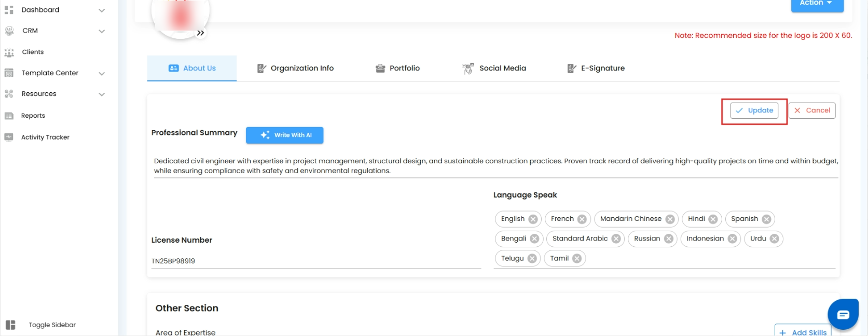Open the Action dropdown button
Screen dimensions: 868x336
[x=817, y=4]
